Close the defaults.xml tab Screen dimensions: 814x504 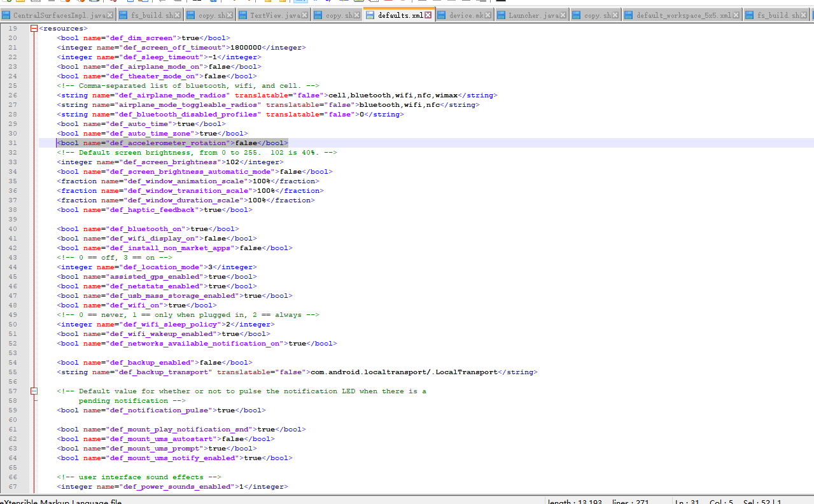(x=428, y=15)
